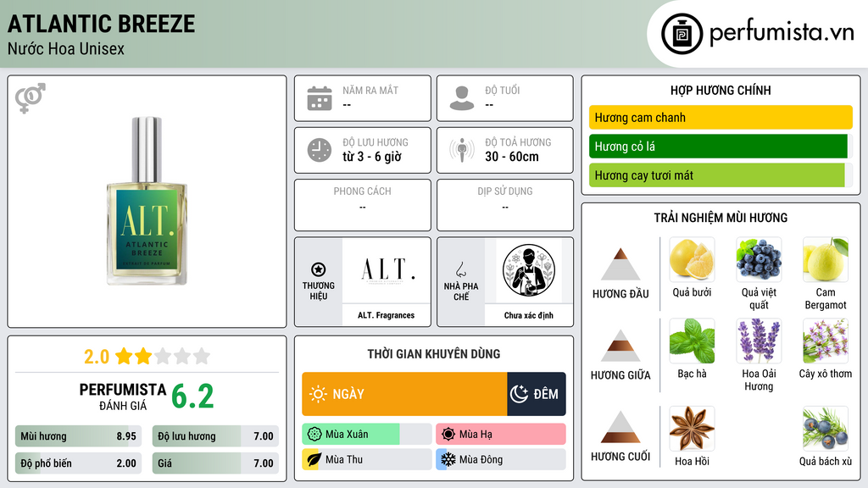Viewport: 868px width, 488px height.
Task: Click the Mùa Đông season bar
Action: (501, 460)
